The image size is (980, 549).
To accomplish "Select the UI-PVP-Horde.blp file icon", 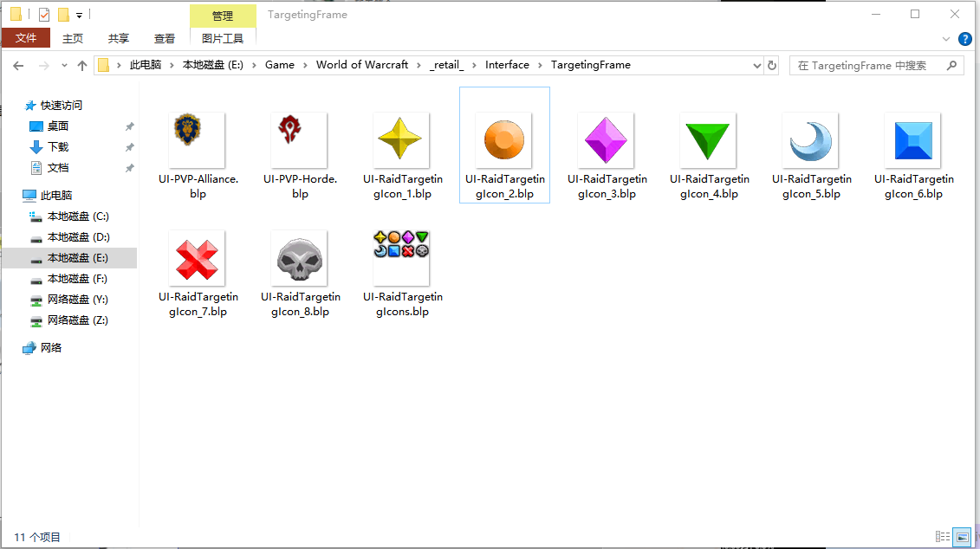I will [300, 140].
